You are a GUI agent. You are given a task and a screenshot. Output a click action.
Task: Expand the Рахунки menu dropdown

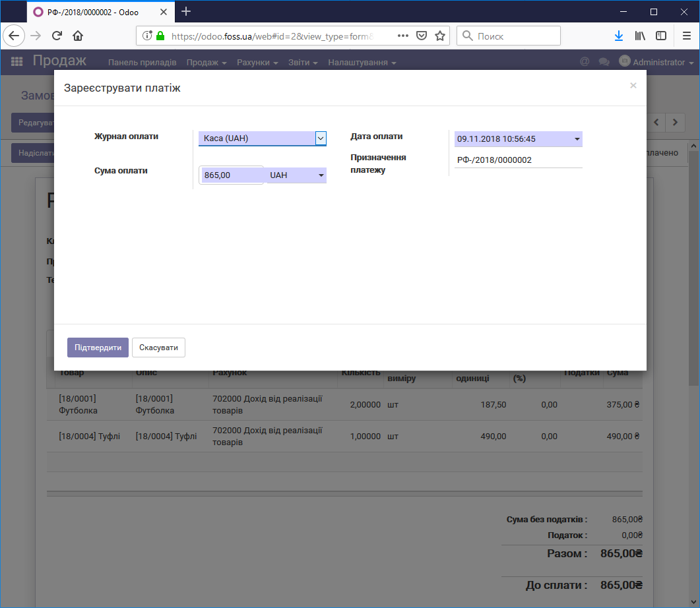point(257,63)
